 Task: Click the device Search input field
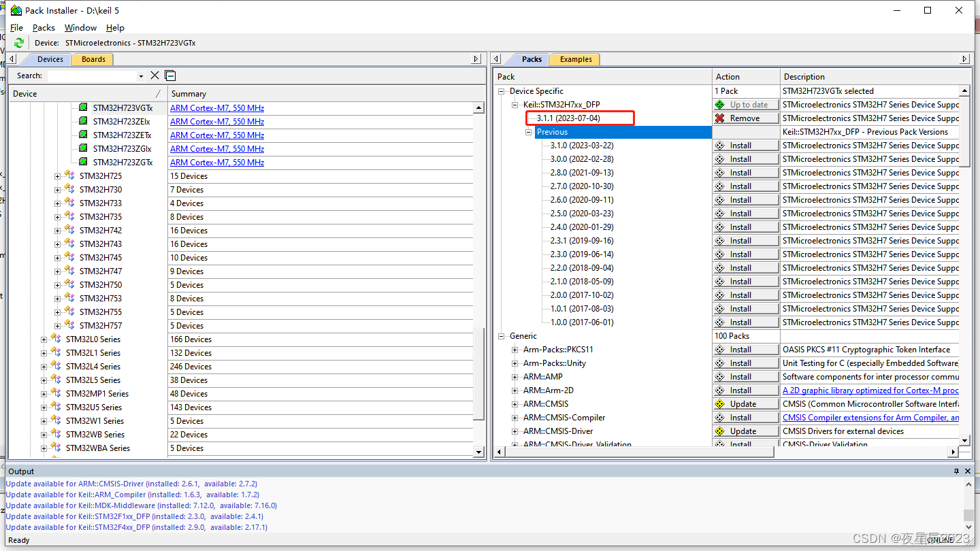pyautogui.click(x=91, y=76)
